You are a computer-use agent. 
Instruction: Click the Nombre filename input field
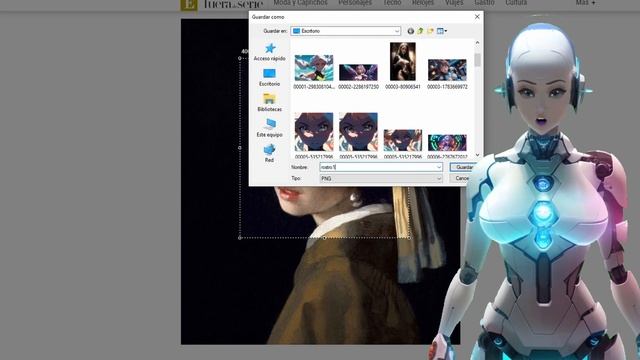tap(378, 167)
